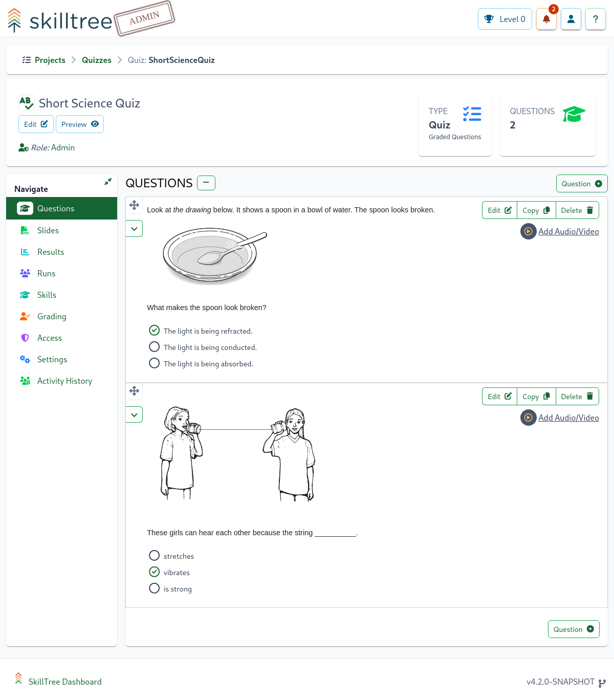
Task: Expand the first question details chevron
Action: coord(134,229)
